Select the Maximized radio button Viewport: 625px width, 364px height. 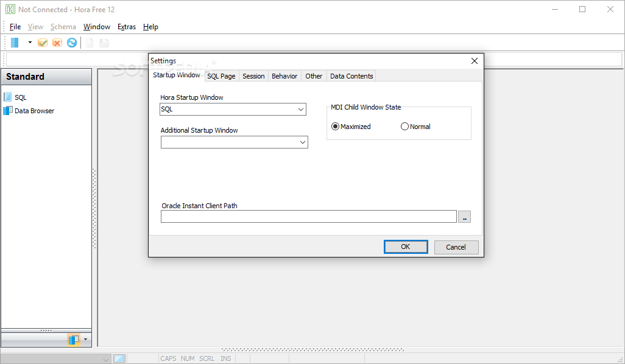tap(335, 126)
